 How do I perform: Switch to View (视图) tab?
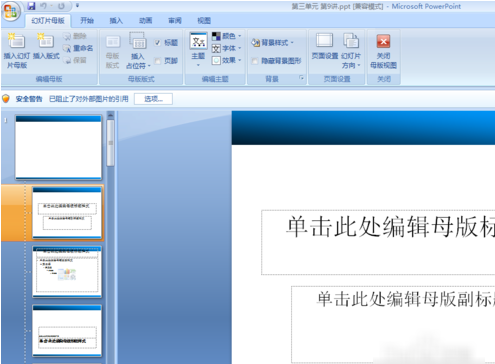[204, 21]
